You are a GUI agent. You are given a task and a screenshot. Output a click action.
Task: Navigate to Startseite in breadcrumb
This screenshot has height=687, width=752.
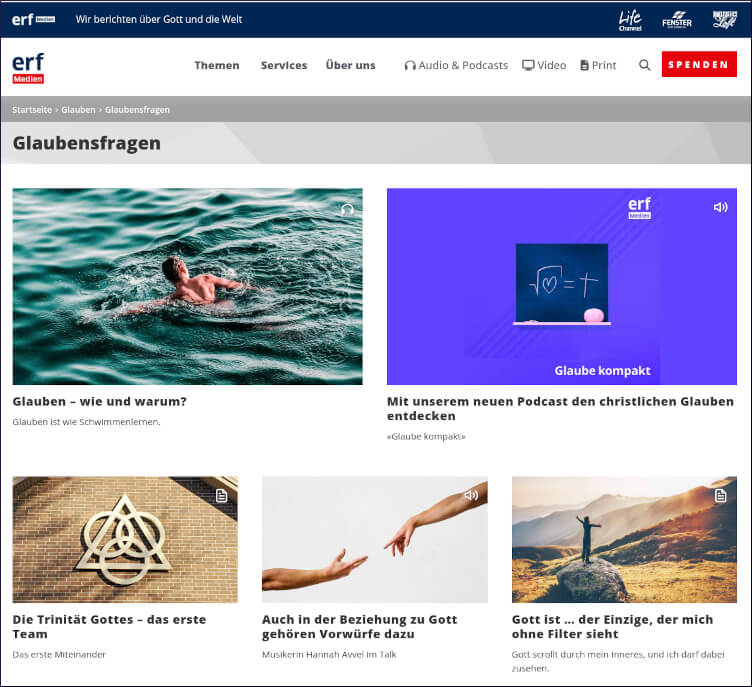[x=32, y=109]
